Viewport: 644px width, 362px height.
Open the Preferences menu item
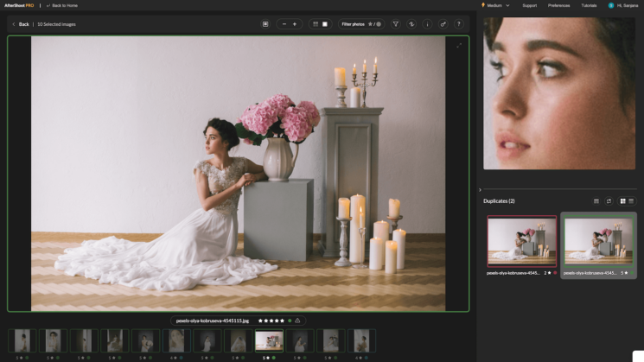[x=558, y=5]
